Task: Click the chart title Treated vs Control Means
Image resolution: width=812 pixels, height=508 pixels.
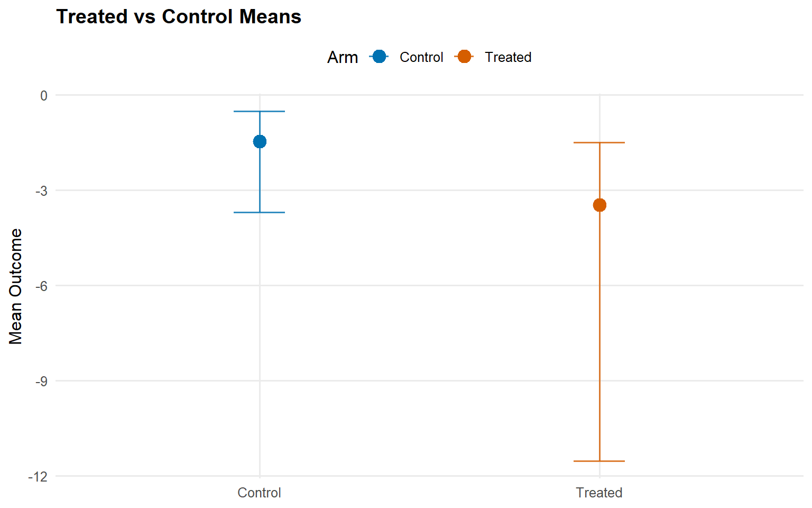Action: coord(179,17)
